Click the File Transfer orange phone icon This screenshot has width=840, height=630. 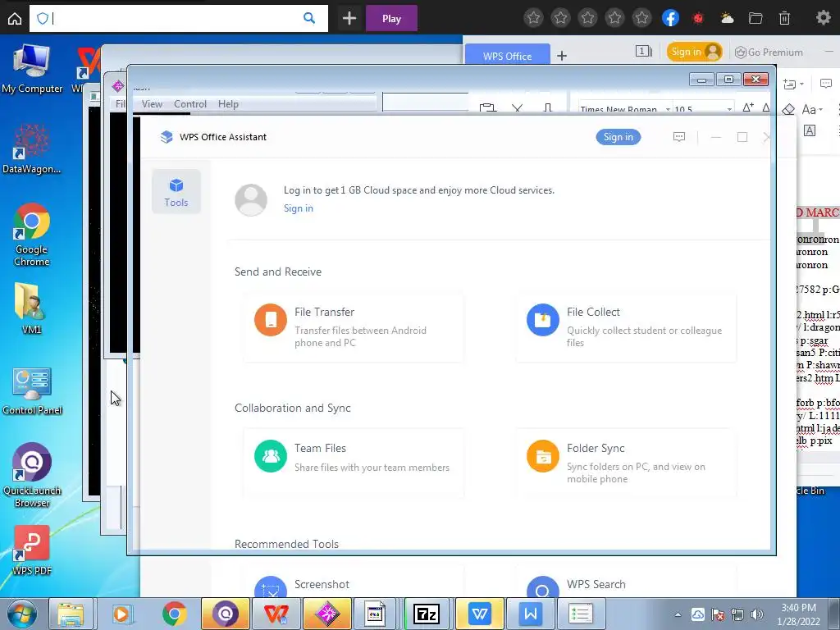(271, 320)
